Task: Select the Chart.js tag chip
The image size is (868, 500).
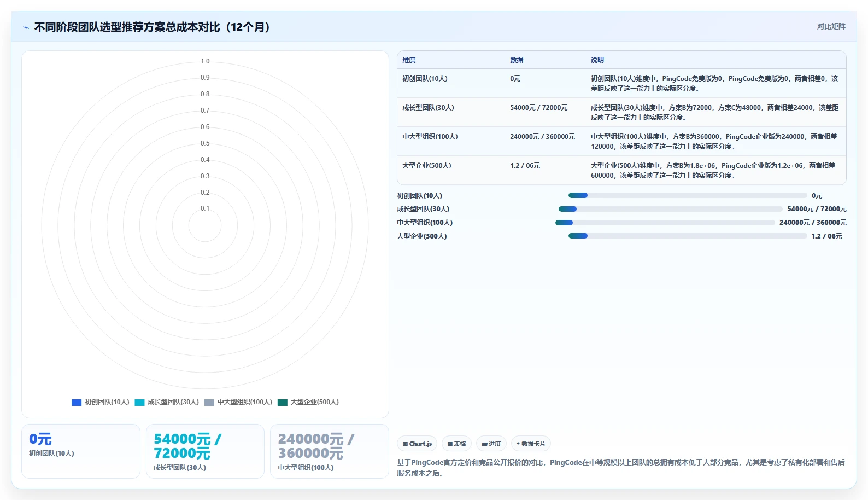Action: [x=417, y=444]
